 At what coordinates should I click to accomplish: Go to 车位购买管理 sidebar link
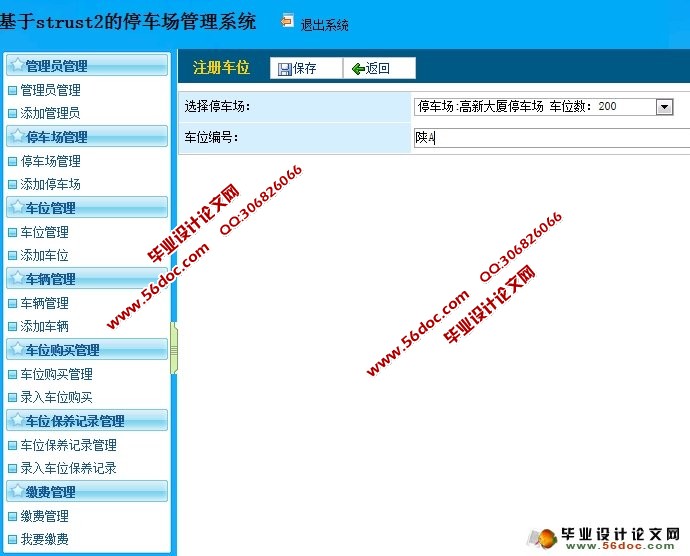coord(57,374)
